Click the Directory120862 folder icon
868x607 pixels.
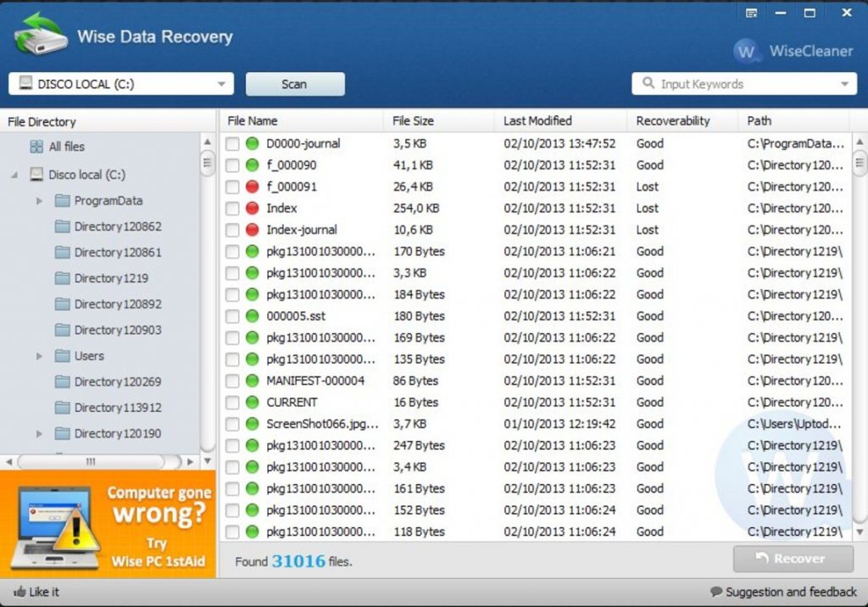coord(63,226)
